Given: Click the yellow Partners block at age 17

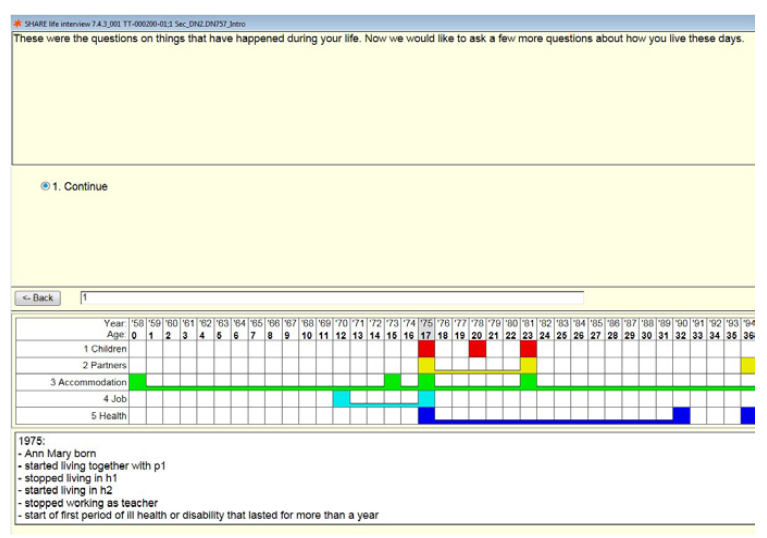Looking at the screenshot, I should tap(426, 365).
